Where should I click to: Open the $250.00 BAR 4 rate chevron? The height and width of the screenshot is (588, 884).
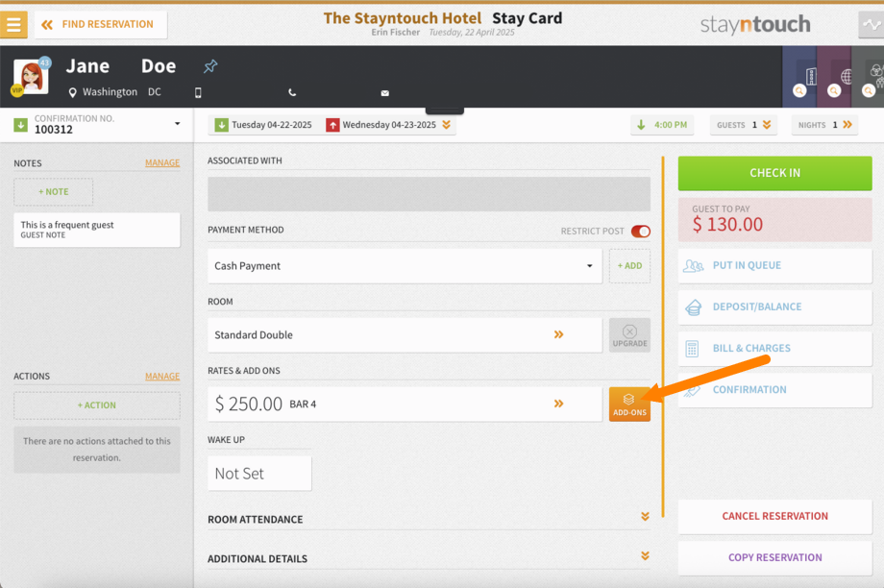pyautogui.click(x=558, y=404)
